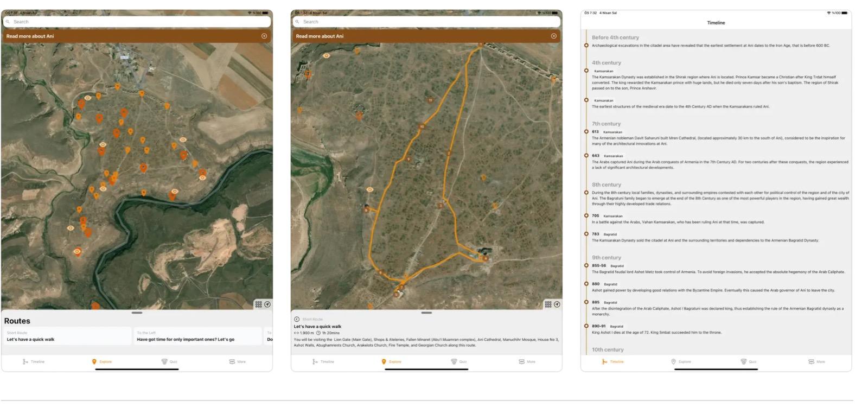Open the More tab on the right screen
The image size is (868, 407).
click(x=816, y=361)
